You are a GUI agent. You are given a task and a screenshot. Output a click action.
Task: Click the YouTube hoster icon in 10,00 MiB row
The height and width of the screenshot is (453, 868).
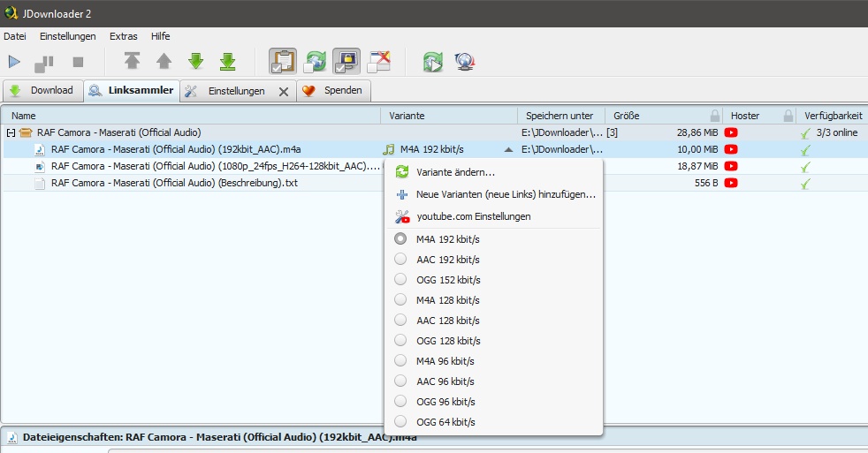point(731,149)
